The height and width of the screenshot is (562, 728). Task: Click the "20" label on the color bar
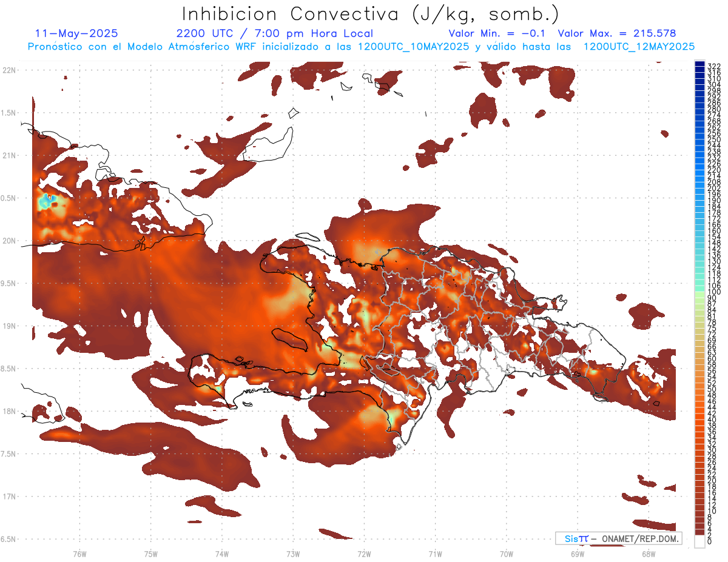[712, 480]
